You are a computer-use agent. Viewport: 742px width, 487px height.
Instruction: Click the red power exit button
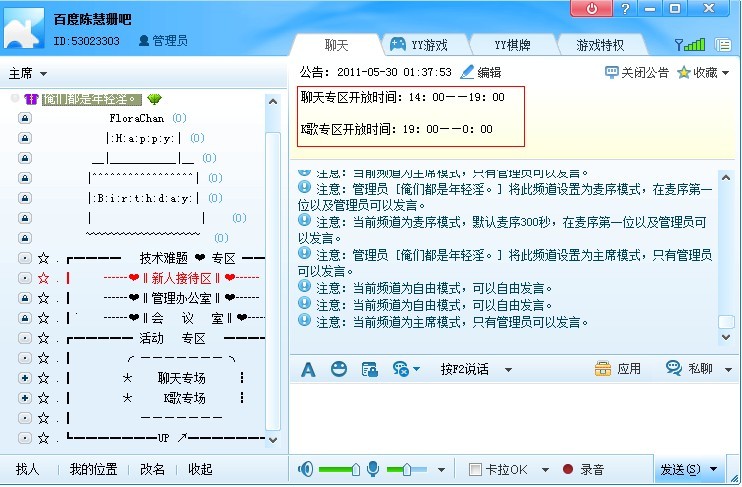(592, 9)
